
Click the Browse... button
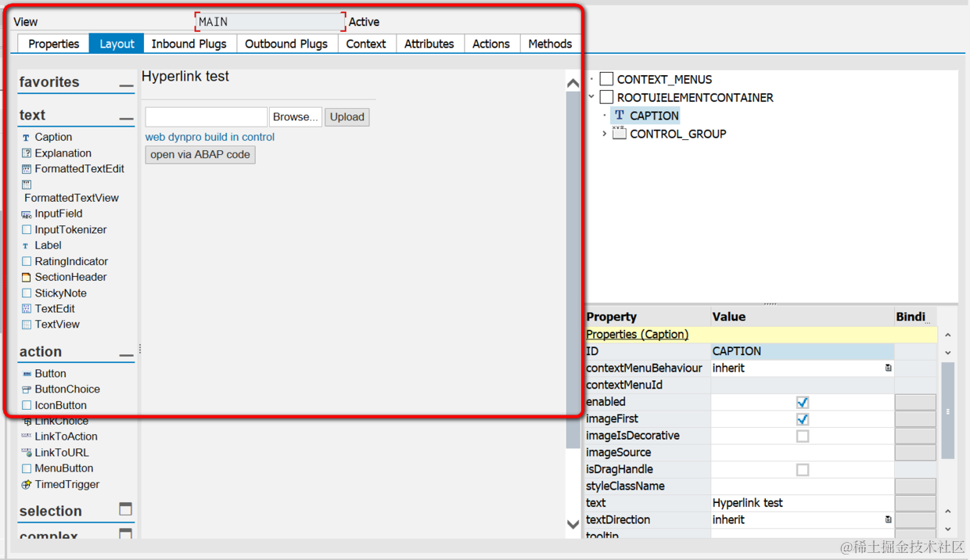(x=296, y=117)
